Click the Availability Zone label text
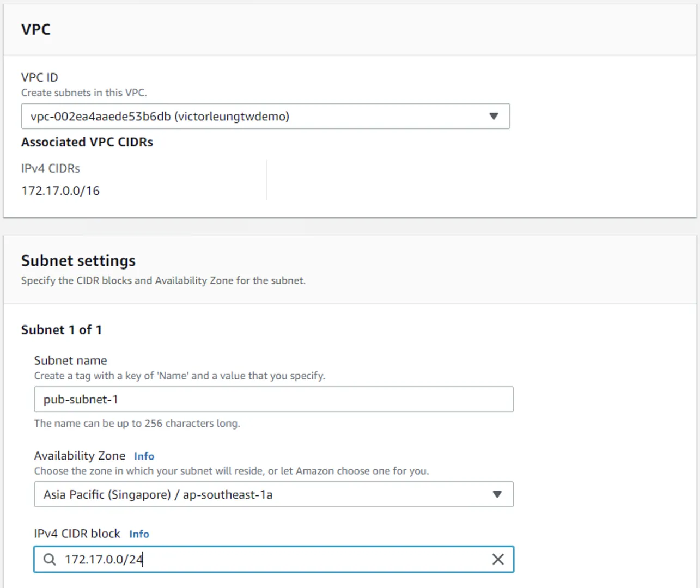700x588 pixels. [80, 456]
